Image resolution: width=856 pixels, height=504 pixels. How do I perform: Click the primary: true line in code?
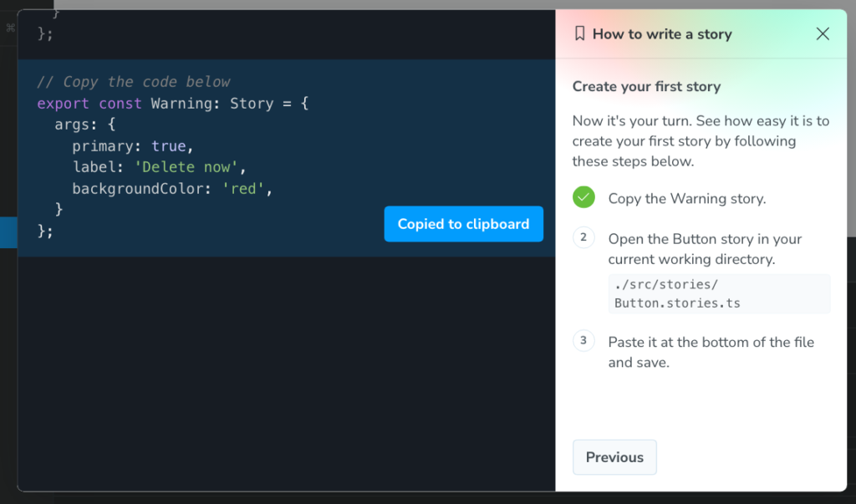tap(133, 146)
